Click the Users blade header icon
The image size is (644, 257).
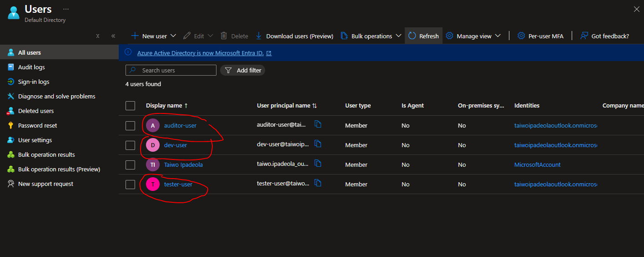tap(14, 13)
